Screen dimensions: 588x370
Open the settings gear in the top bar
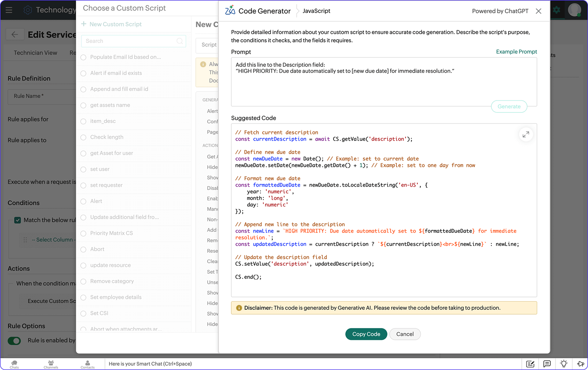click(556, 10)
